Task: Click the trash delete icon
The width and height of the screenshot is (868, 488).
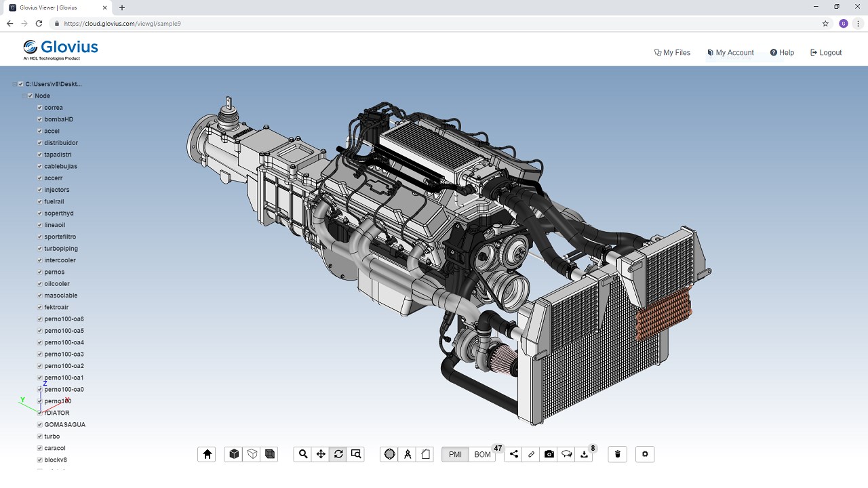Action: point(617,454)
